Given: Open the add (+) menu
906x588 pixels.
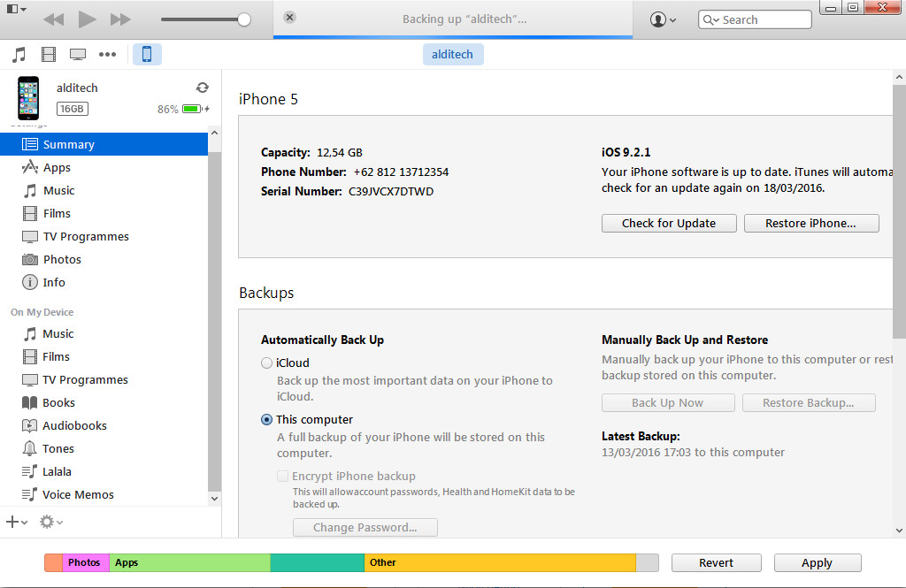Looking at the screenshot, I should click(x=17, y=523).
